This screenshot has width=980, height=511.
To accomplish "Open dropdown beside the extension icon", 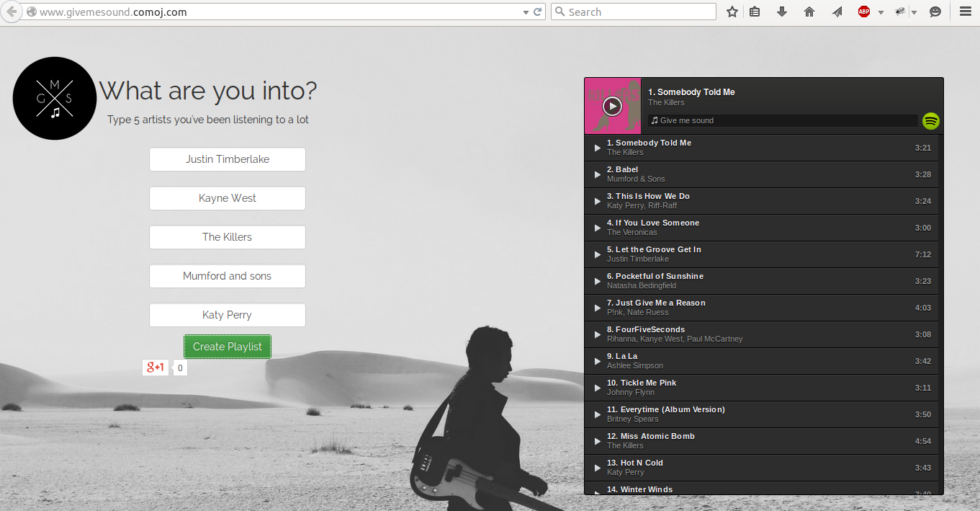I will coord(914,12).
